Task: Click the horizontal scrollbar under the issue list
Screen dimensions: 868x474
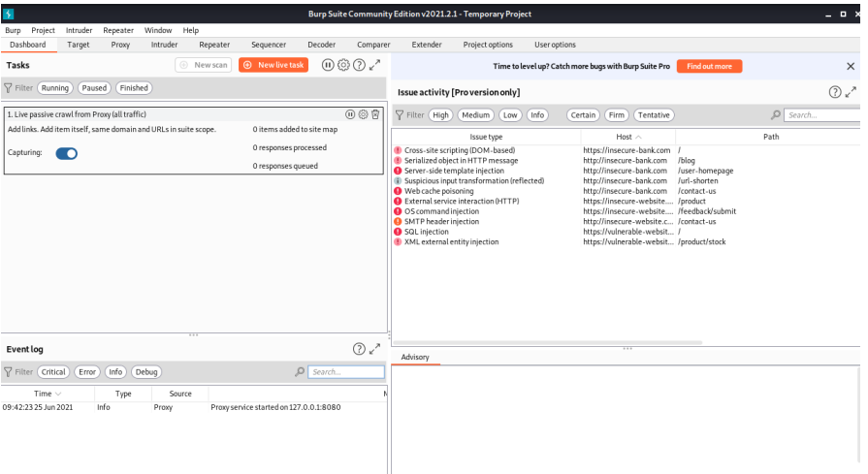Action: (x=548, y=343)
